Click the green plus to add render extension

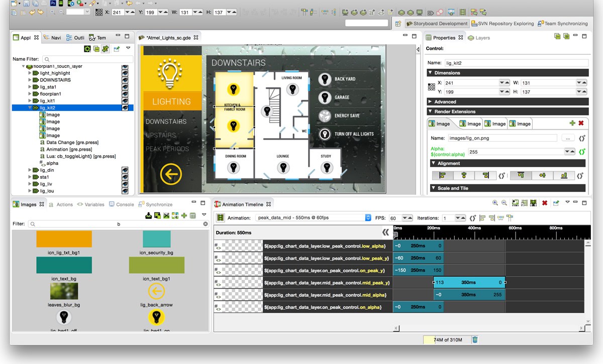(572, 123)
